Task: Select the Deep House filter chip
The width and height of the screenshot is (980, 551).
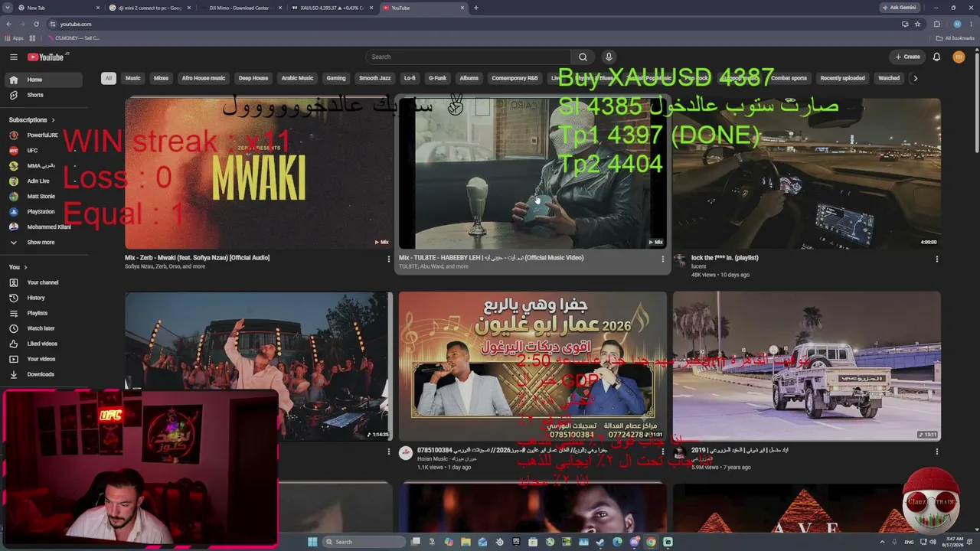Action: (253, 78)
